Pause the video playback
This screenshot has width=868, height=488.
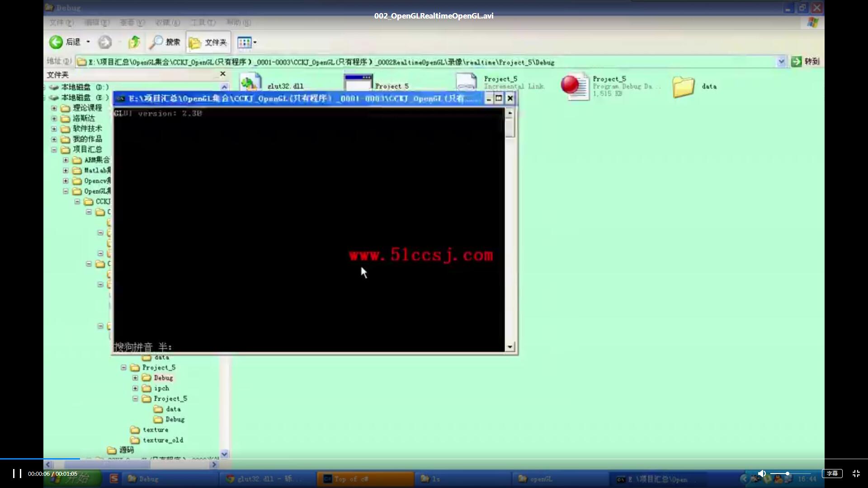pos(17,473)
